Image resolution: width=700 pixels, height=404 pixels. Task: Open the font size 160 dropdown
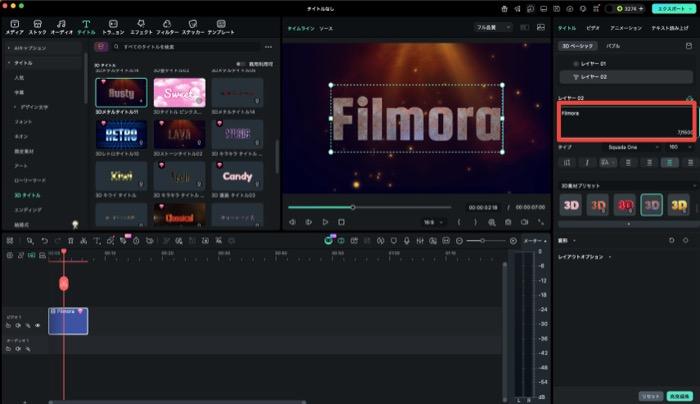coord(680,147)
